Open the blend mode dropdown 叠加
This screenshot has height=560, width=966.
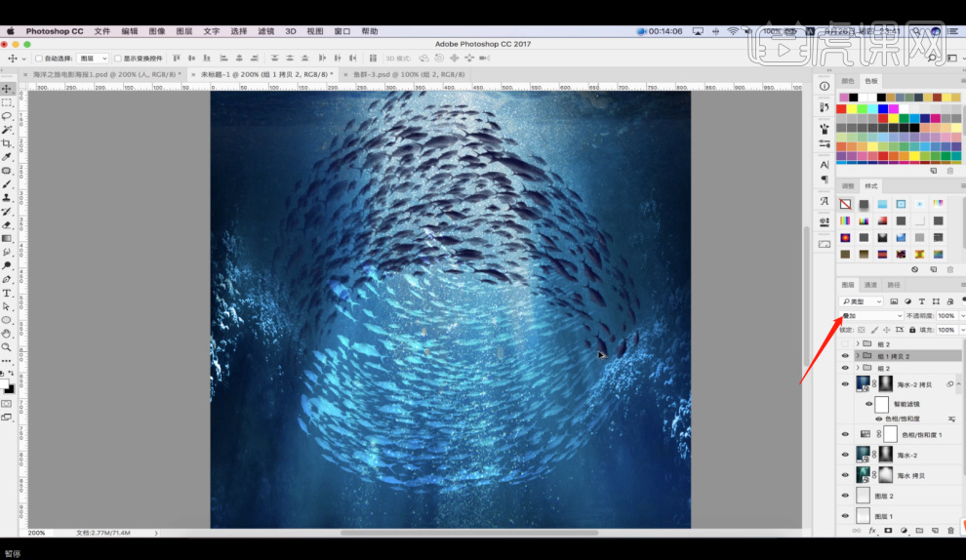(871, 316)
